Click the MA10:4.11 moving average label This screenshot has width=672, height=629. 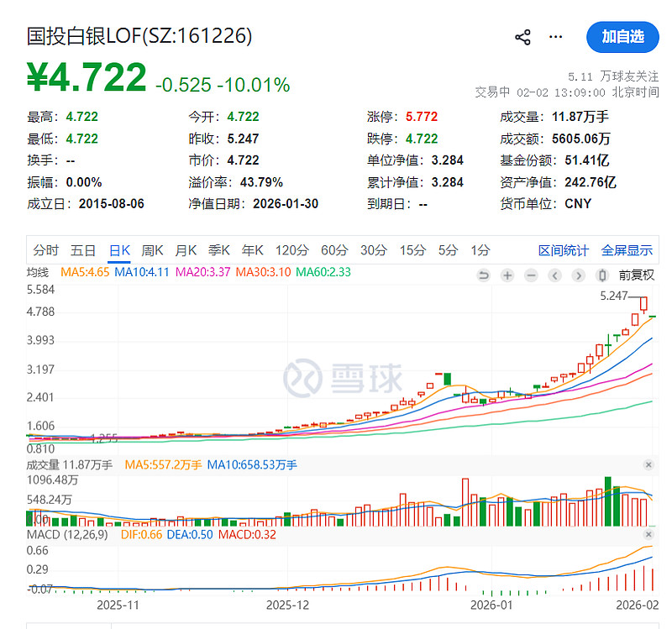pos(142,272)
